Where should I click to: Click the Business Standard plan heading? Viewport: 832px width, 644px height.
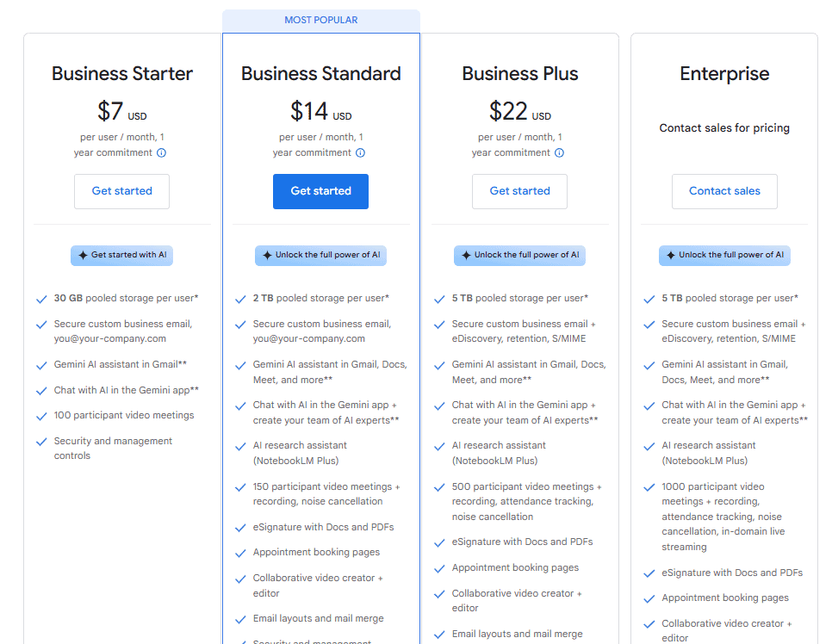coord(321,74)
